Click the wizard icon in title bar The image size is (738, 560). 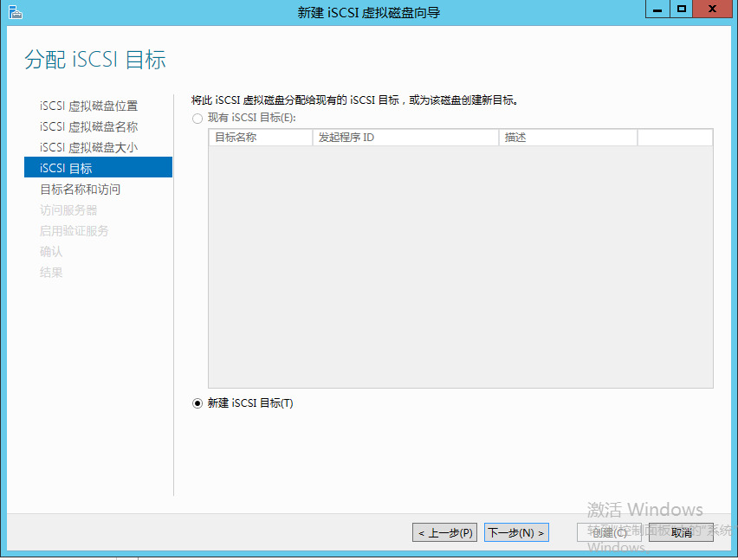pyautogui.click(x=15, y=12)
